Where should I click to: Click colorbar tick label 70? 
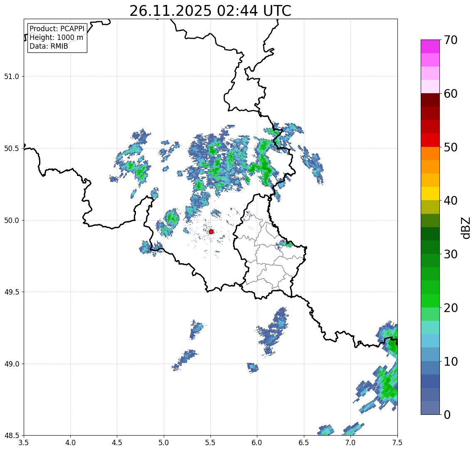click(x=451, y=40)
